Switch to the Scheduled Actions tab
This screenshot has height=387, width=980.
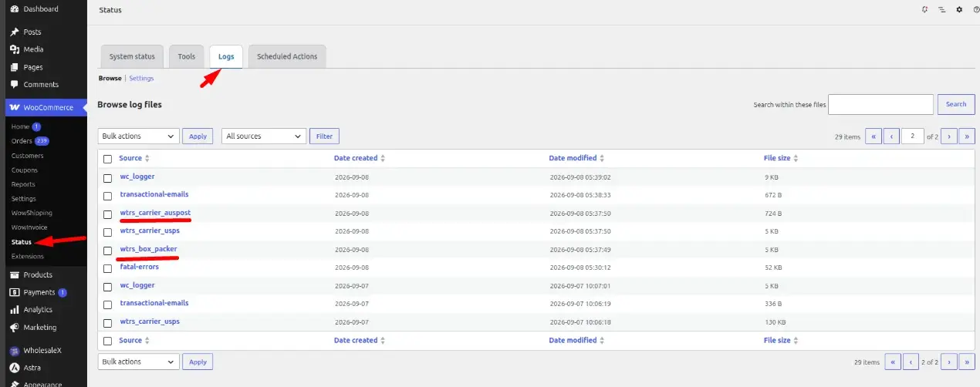click(x=287, y=56)
